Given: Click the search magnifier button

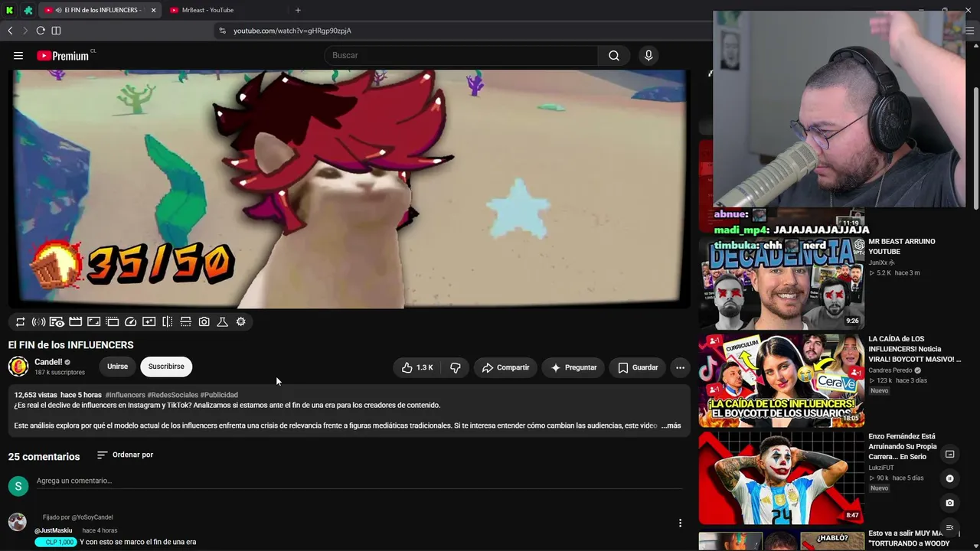Looking at the screenshot, I should point(614,55).
